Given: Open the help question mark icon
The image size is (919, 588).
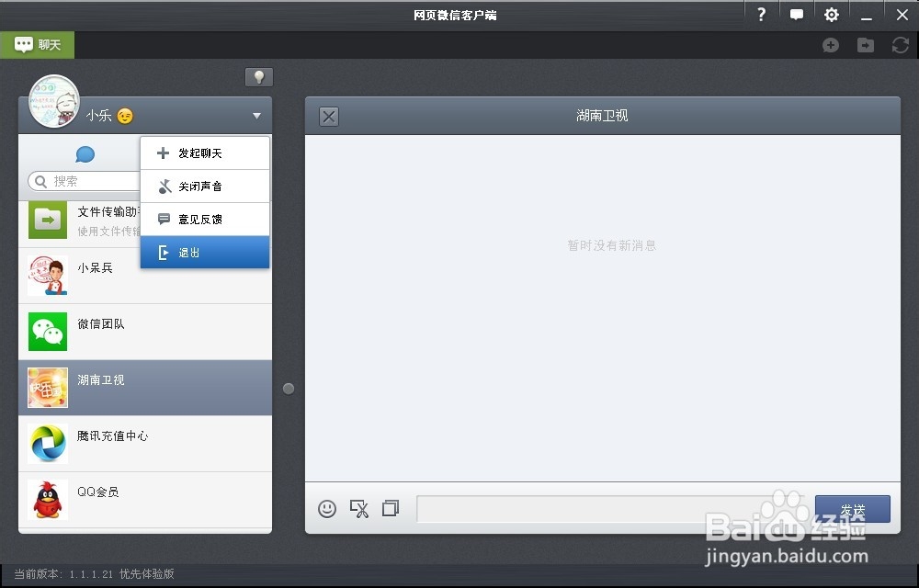Looking at the screenshot, I should 761,15.
